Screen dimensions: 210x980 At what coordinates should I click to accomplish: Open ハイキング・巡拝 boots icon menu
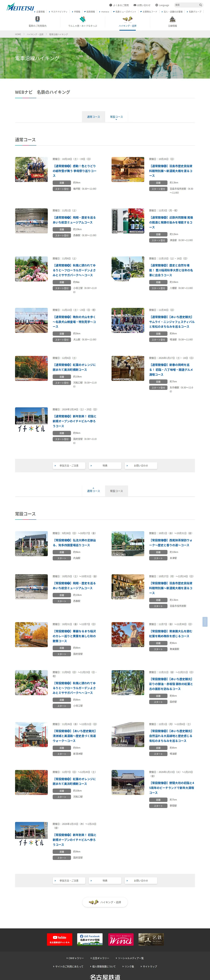[127, 22]
